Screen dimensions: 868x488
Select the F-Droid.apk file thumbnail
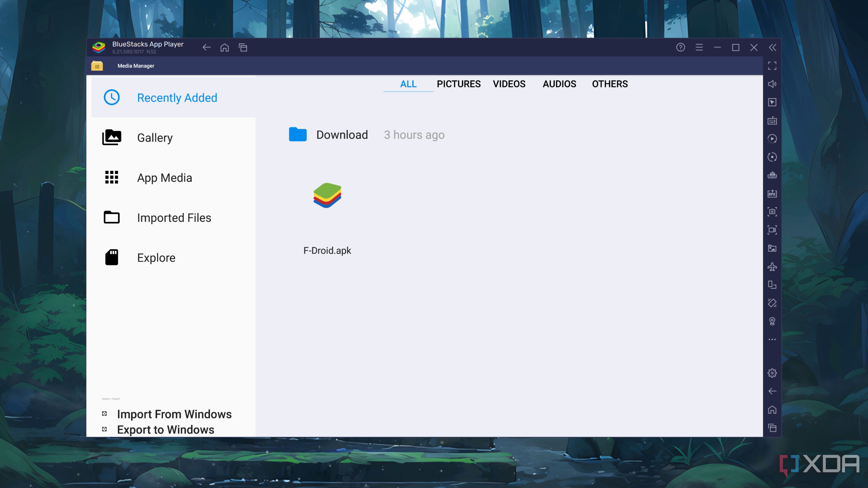[327, 195]
